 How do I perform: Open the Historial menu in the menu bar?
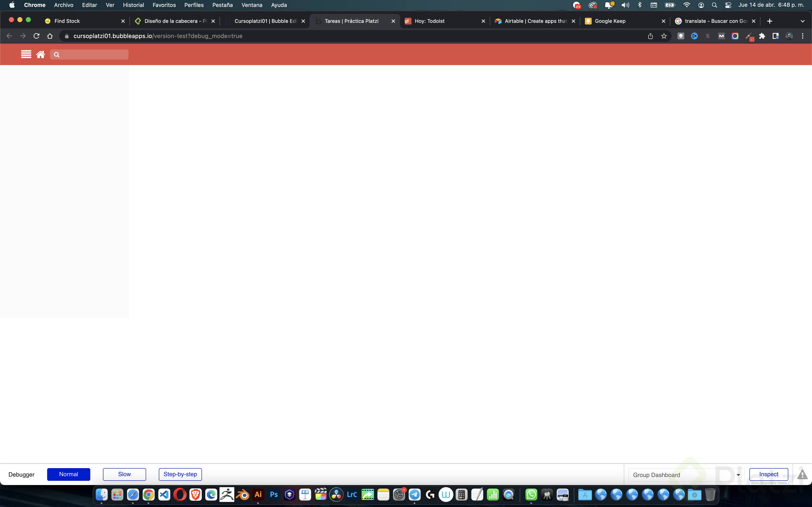tap(133, 5)
